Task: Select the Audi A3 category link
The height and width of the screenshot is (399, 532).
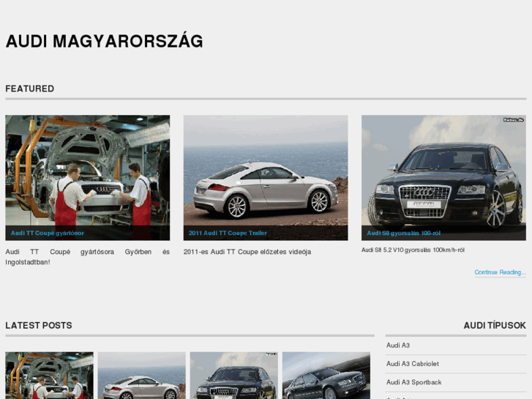Action: click(x=398, y=346)
